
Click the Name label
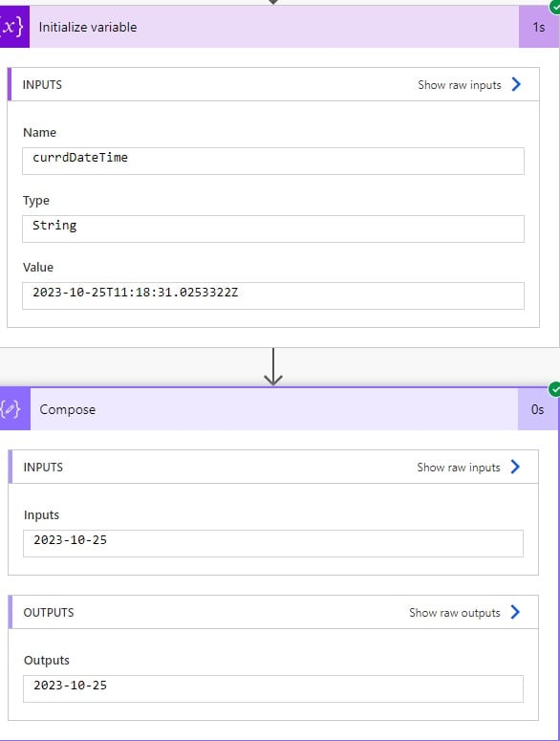(x=40, y=133)
